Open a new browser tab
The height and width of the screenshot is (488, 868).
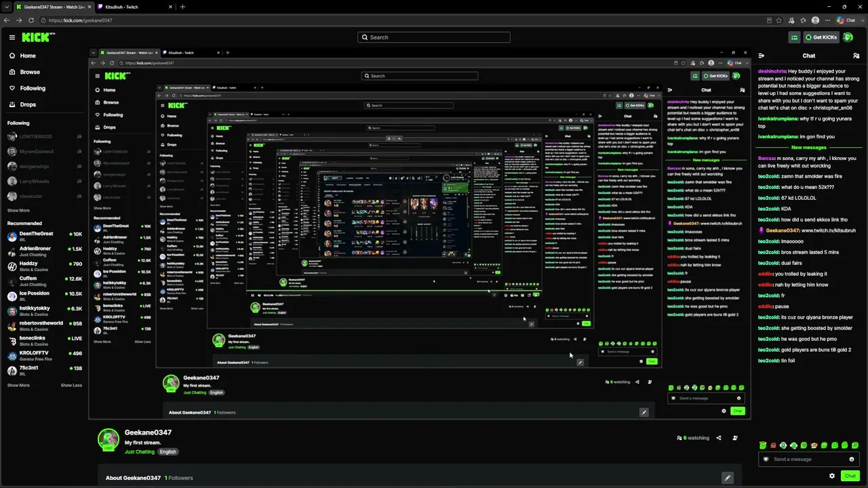[x=182, y=7]
